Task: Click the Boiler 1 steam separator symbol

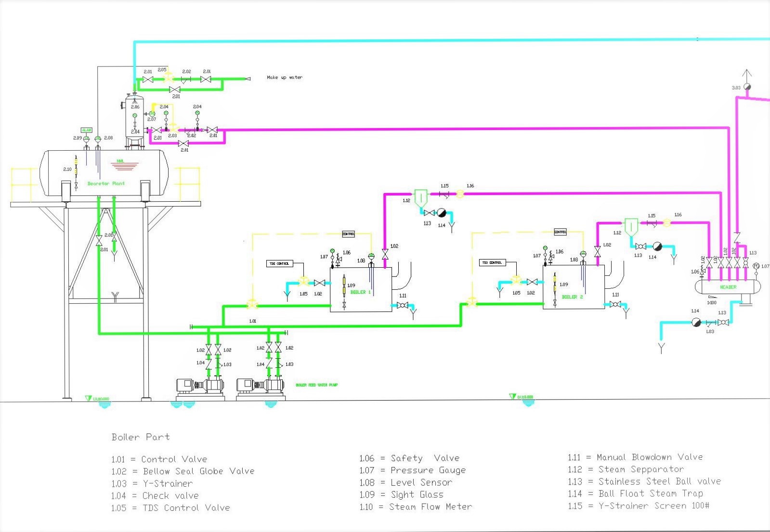Action: coord(421,198)
